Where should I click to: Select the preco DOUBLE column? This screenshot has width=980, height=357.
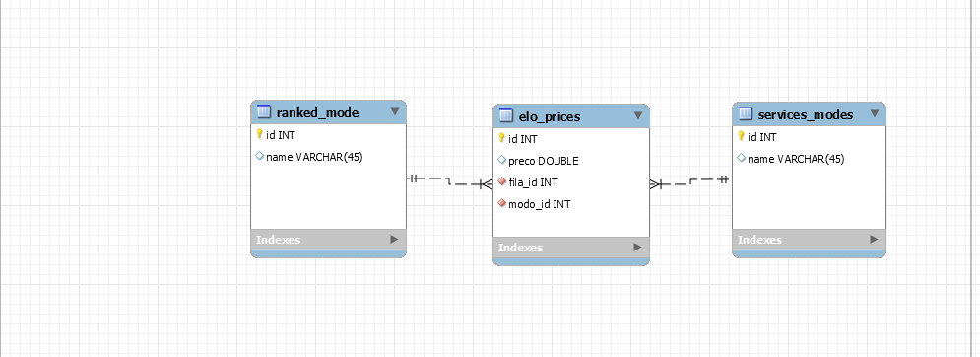[571, 161]
